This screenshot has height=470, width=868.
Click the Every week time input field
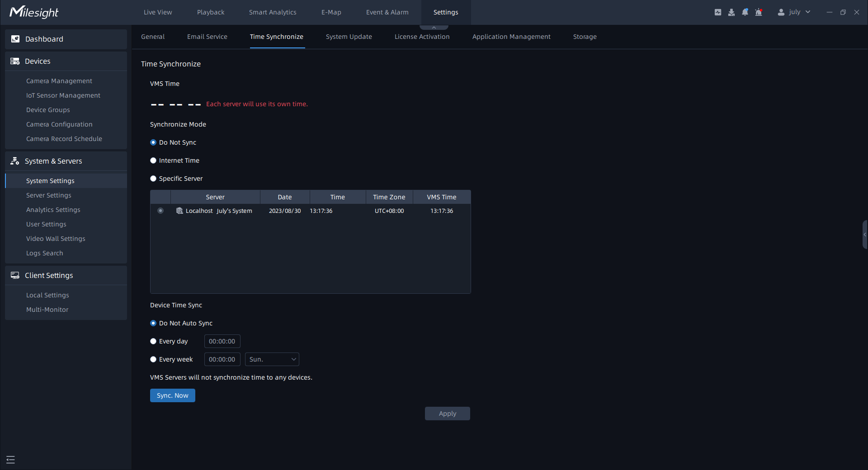[222, 359]
